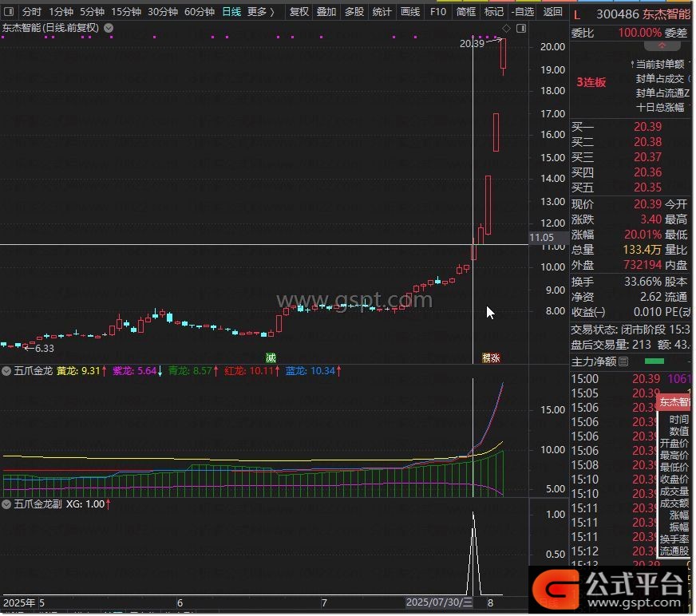Click the 15:08 trade tick row
The width and height of the screenshot is (696, 616).
[x=615, y=466]
